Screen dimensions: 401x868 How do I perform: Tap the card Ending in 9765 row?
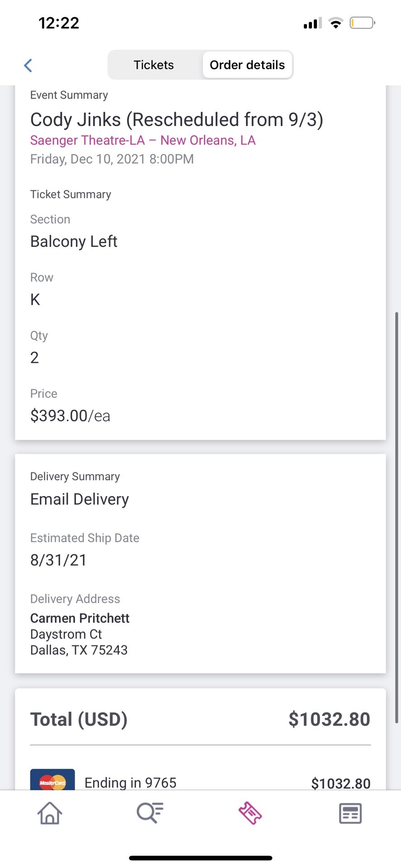coord(130,783)
